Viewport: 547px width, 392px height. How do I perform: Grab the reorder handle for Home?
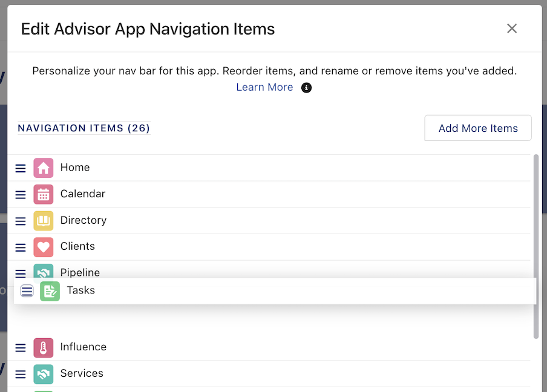(21, 168)
